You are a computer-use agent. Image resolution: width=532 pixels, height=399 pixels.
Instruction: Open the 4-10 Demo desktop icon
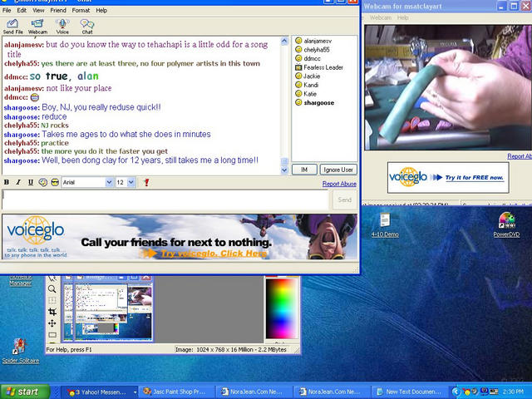tap(385, 225)
